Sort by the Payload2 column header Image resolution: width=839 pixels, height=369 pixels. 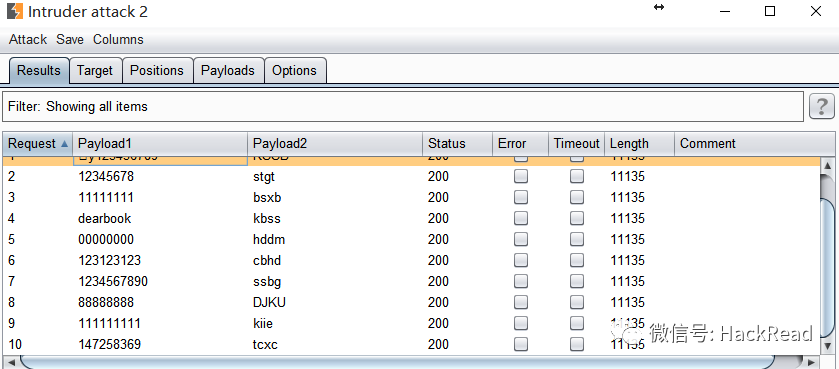point(335,144)
